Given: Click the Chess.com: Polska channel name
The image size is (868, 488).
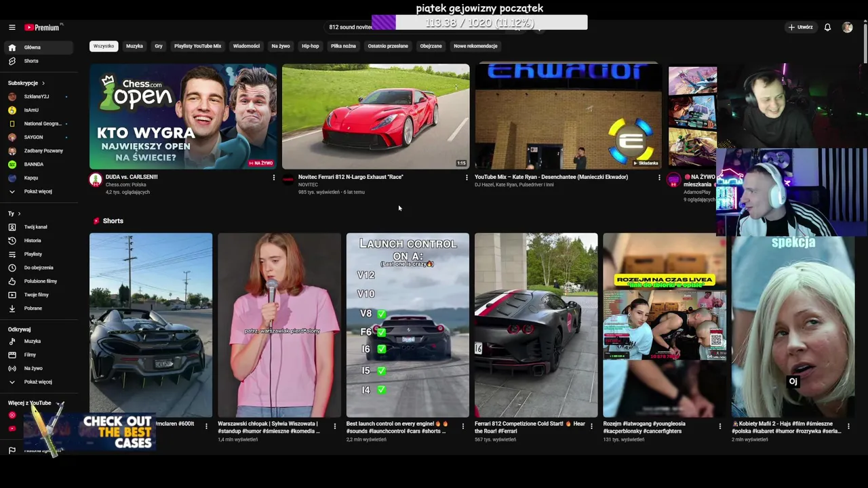Looking at the screenshot, I should 126,184.
